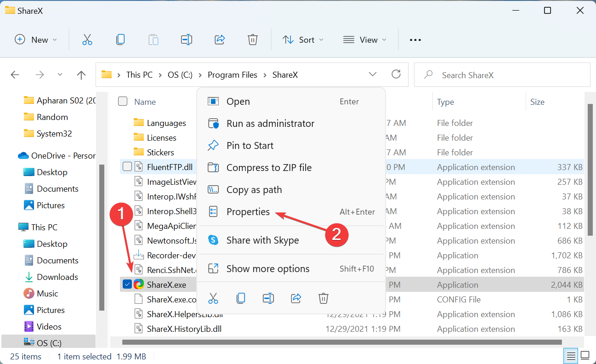Click the Delete icon in the context menu row
This screenshot has width=596, height=364.
coord(323,298)
